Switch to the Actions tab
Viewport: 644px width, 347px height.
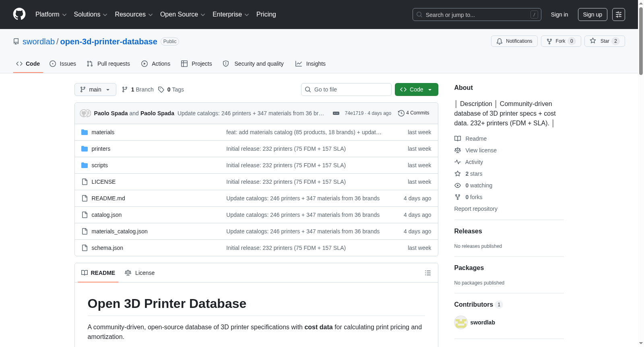point(156,64)
